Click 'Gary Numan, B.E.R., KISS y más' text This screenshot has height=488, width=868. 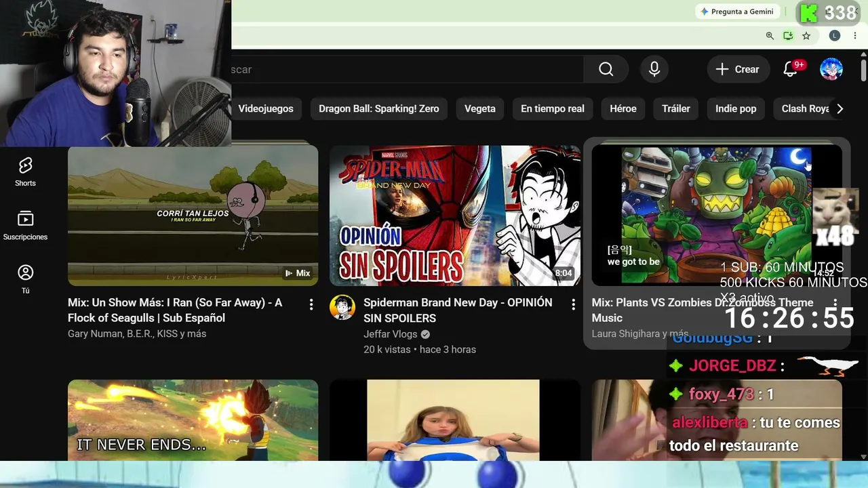(137, 333)
